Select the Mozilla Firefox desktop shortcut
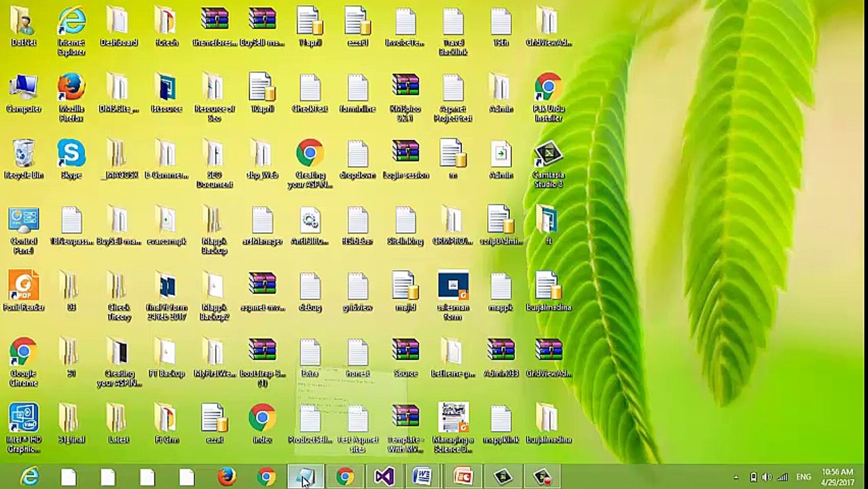This screenshot has width=868, height=489. 71,88
